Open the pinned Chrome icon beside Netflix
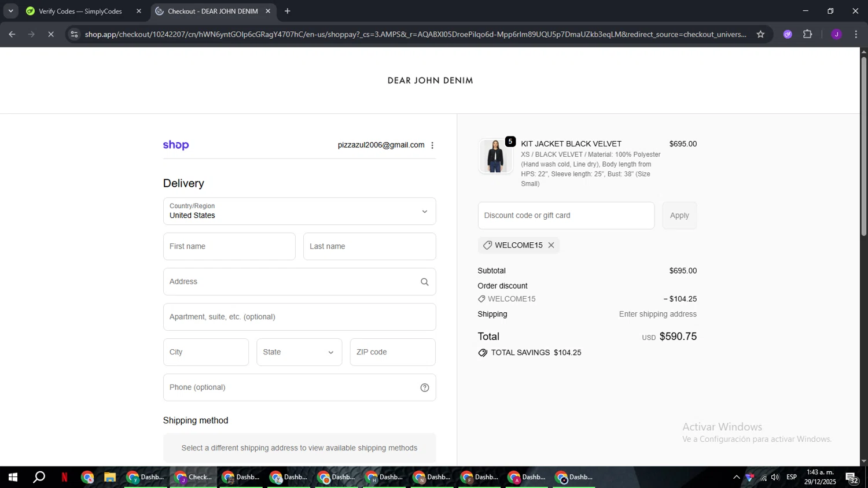The height and width of the screenshot is (488, 868). (87, 477)
